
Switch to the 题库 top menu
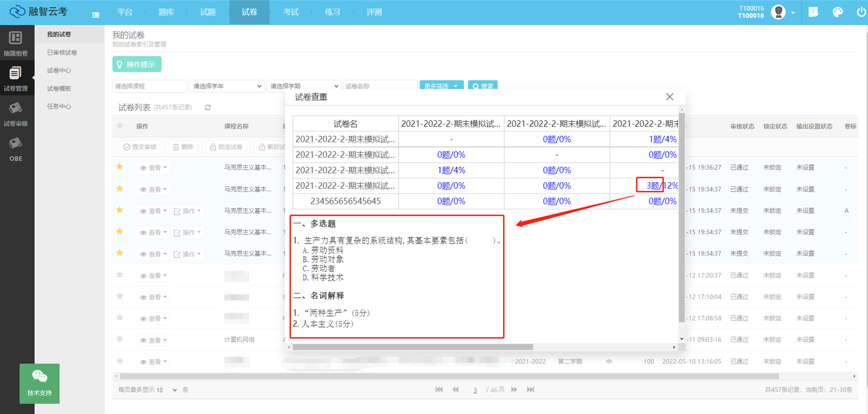[x=166, y=12]
